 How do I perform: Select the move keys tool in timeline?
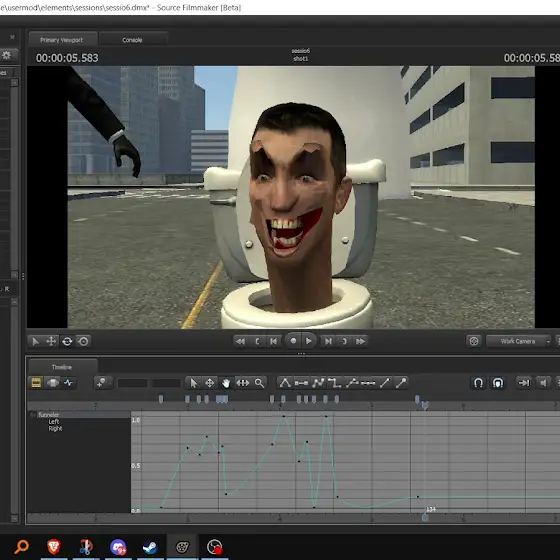coord(210,383)
